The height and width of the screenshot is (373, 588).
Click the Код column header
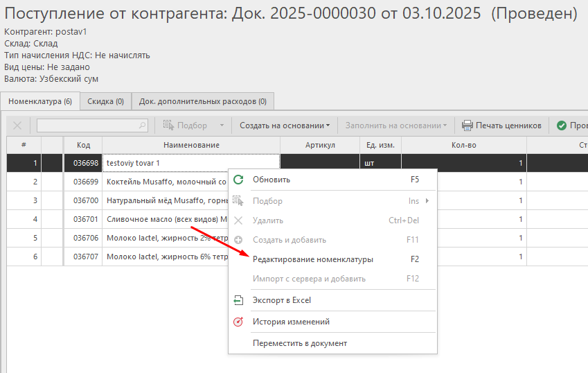tap(83, 145)
